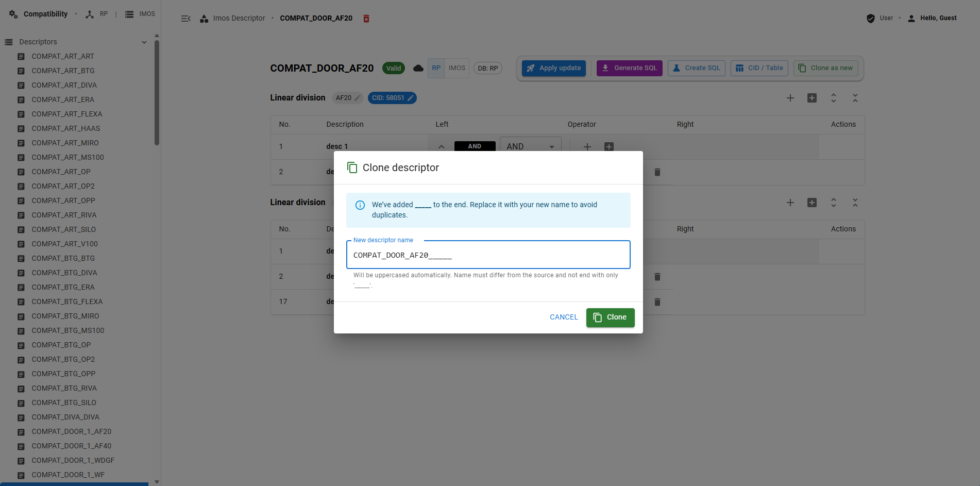Collapse all in second Linear division
This screenshot has width=980, height=486.
[855, 203]
